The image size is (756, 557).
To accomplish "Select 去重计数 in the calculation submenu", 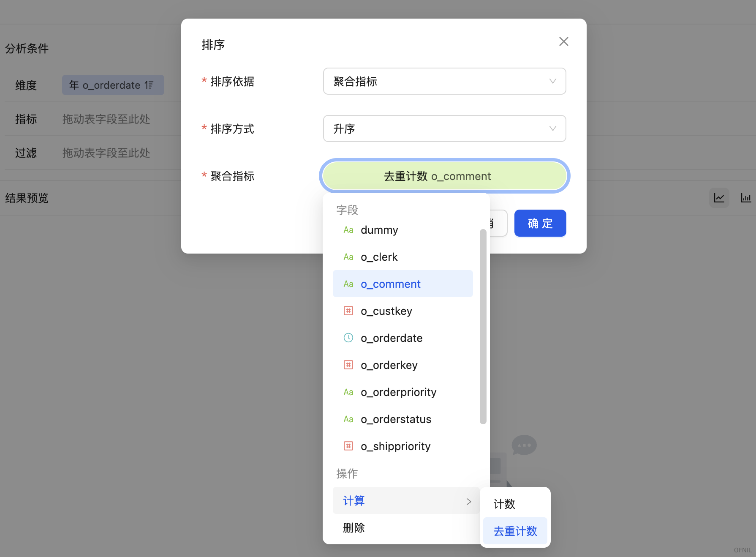I will point(515,531).
